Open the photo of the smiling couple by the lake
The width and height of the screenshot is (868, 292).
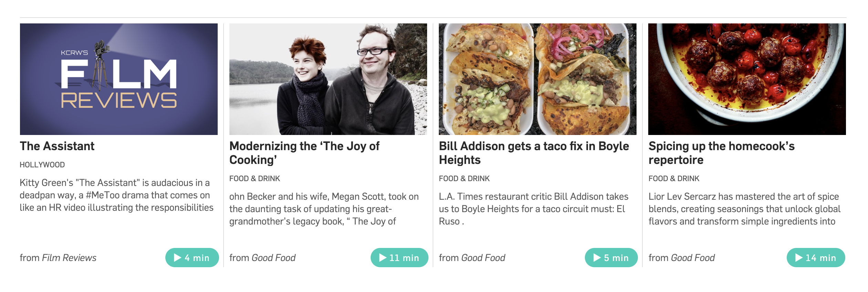(x=328, y=79)
